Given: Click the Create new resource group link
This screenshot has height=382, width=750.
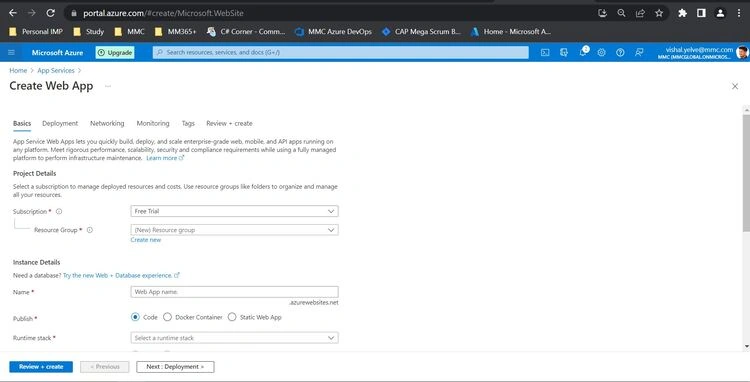Looking at the screenshot, I should [146, 240].
